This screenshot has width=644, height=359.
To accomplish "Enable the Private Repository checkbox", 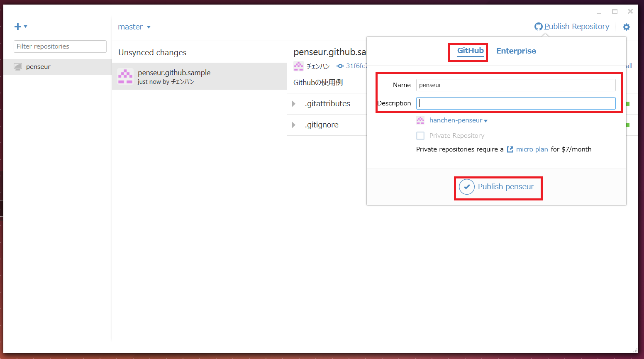I will point(420,136).
